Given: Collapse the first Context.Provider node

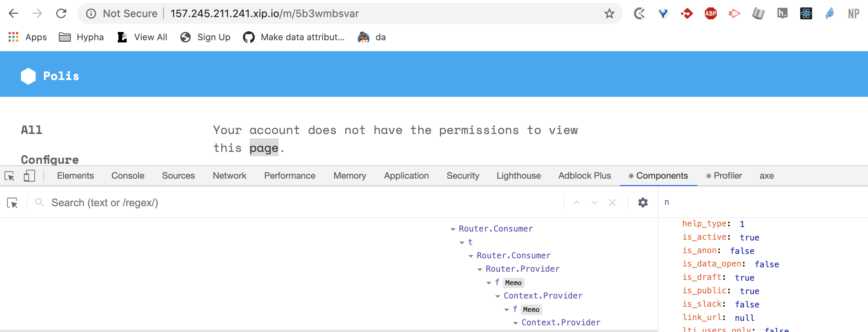Looking at the screenshot, I should pyautogui.click(x=497, y=296).
